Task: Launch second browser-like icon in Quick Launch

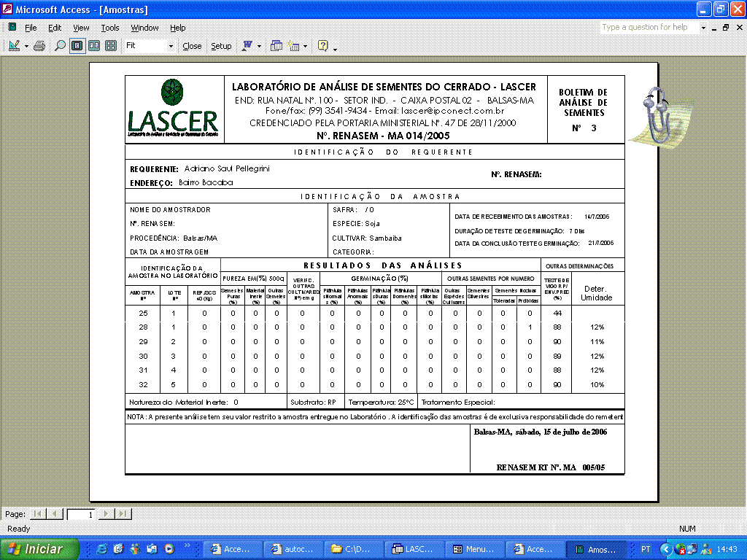Action: [x=118, y=549]
